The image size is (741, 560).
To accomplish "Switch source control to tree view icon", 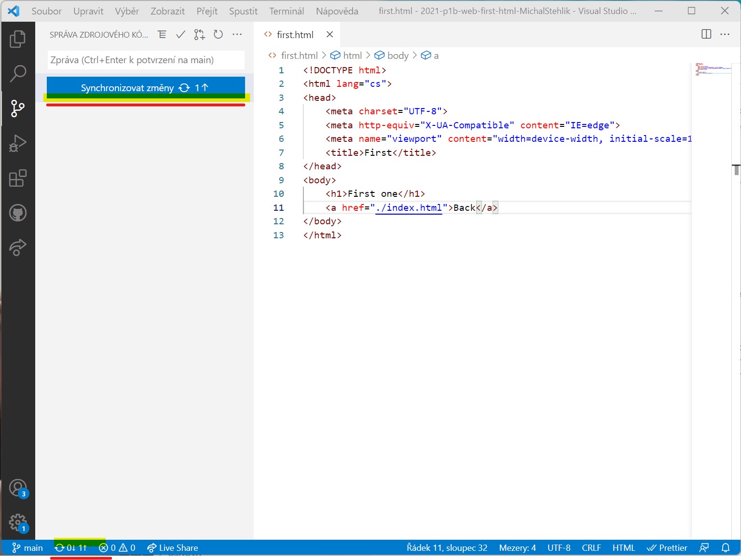I will (162, 34).
